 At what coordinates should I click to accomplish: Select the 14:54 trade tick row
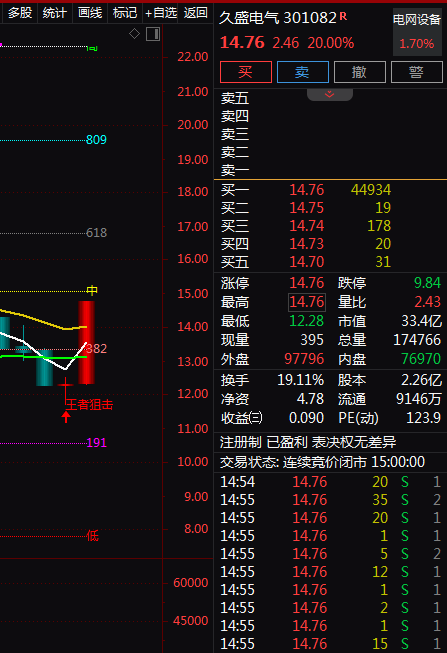(x=330, y=482)
